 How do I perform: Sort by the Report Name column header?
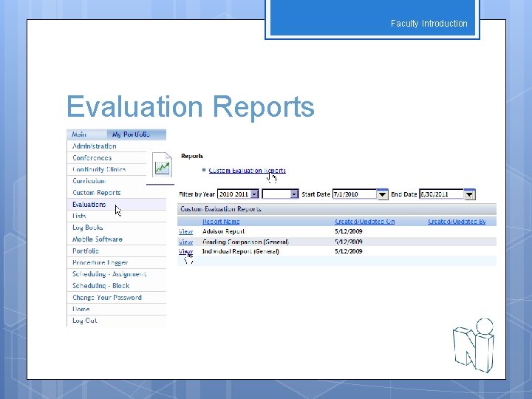[x=221, y=222]
